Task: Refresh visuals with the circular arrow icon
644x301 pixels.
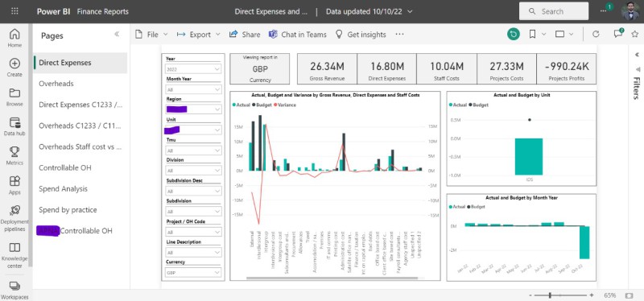Action: pos(596,35)
